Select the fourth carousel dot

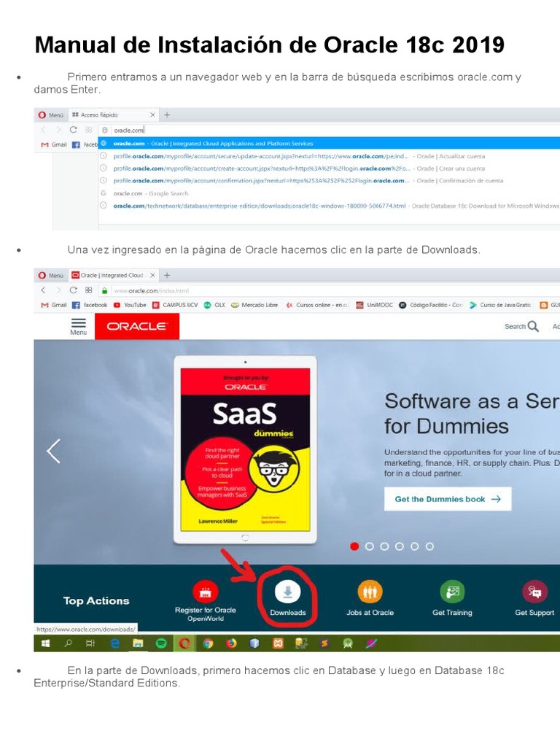pyautogui.click(x=400, y=546)
